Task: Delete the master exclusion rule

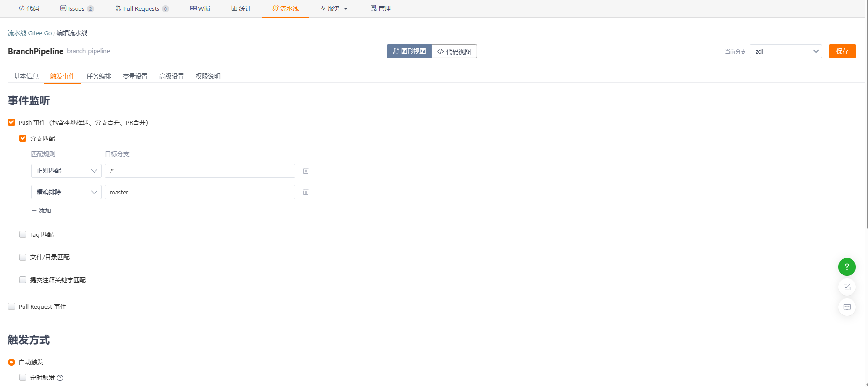Action: [306, 192]
